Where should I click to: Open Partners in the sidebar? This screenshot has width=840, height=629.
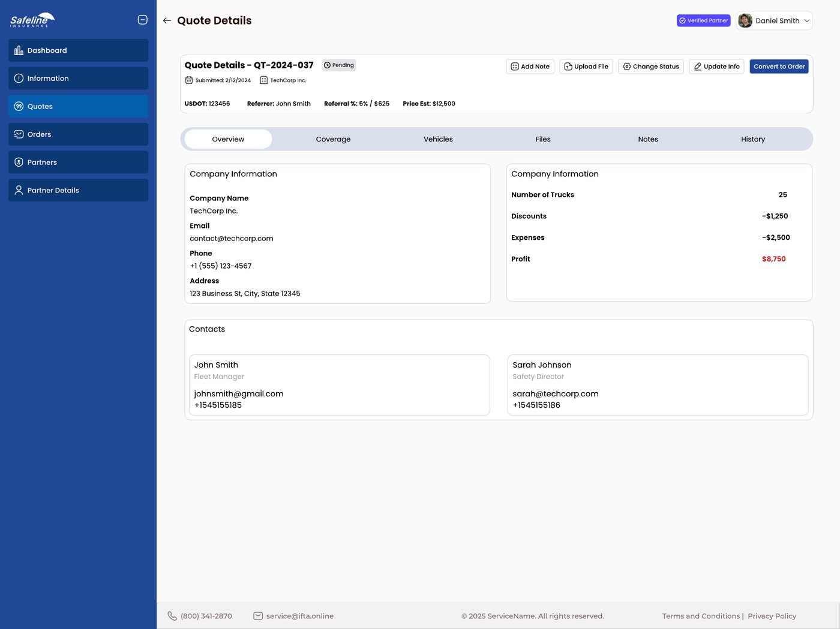(78, 162)
